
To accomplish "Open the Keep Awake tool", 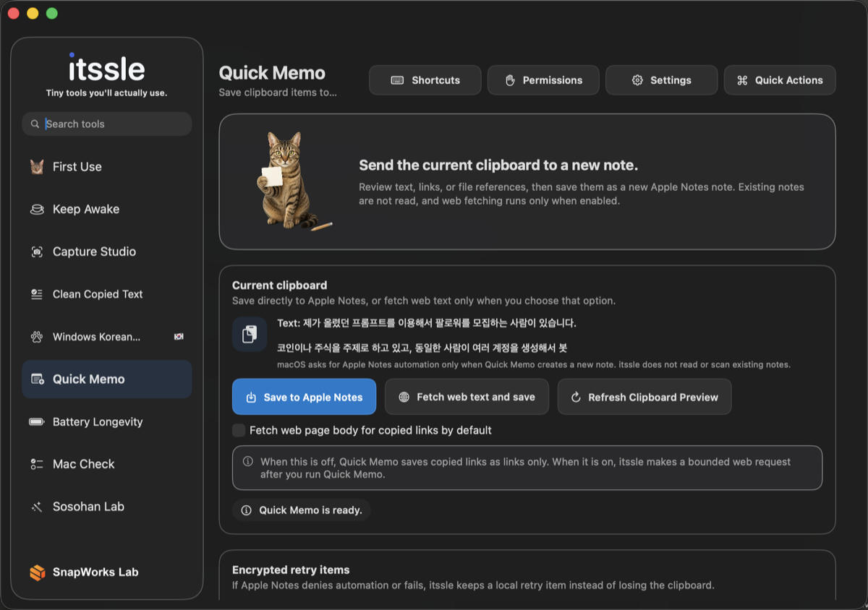I will click(107, 210).
